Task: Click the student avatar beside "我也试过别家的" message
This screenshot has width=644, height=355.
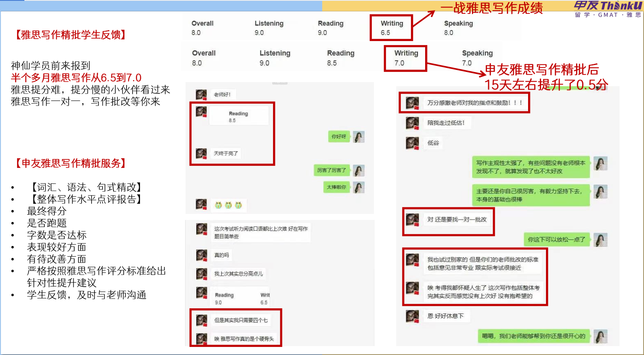Action: (x=413, y=260)
